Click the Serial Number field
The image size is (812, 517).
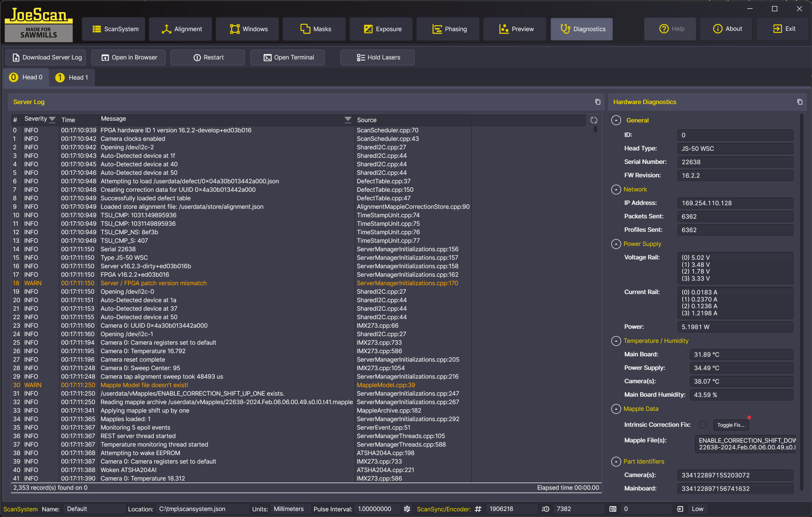pyautogui.click(x=735, y=162)
